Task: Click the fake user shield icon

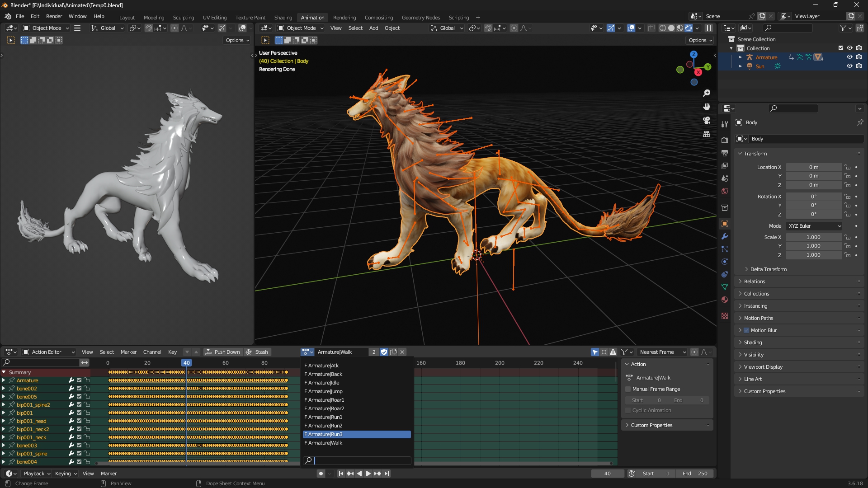Action: 384,352
